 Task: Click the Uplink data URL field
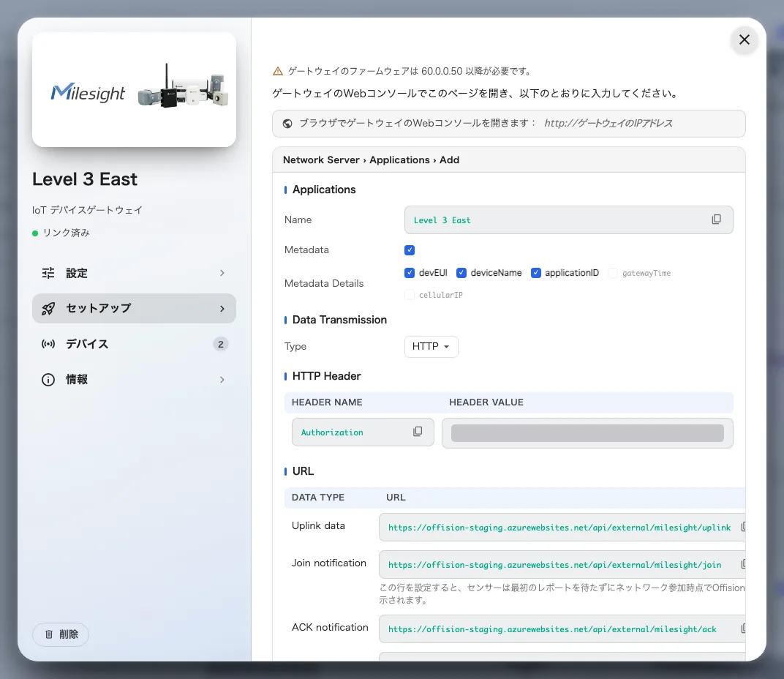pos(562,527)
